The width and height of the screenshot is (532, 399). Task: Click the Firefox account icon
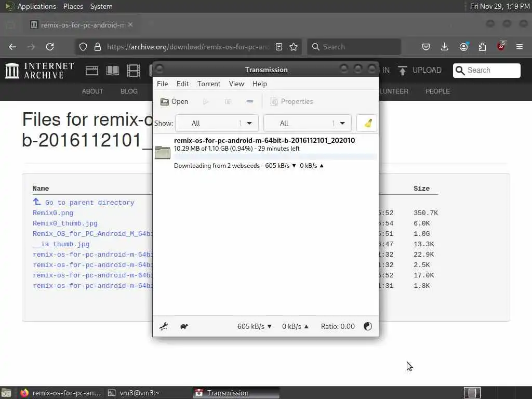(x=464, y=47)
